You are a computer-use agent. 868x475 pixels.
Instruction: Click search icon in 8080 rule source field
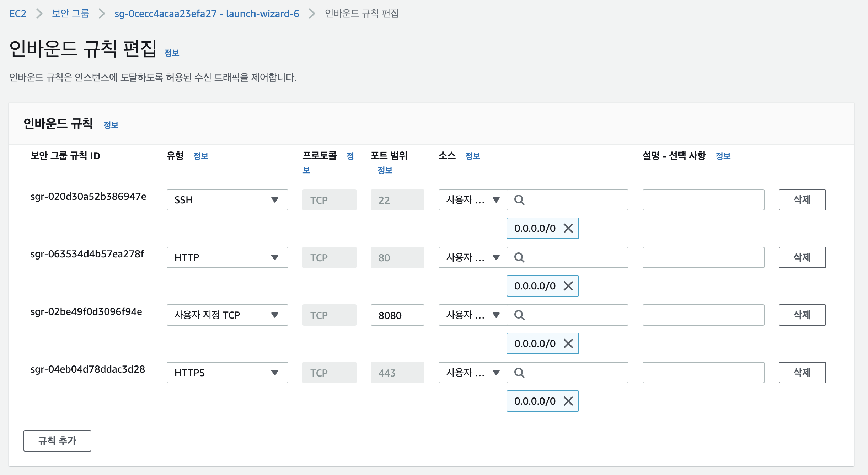(519, 315)
